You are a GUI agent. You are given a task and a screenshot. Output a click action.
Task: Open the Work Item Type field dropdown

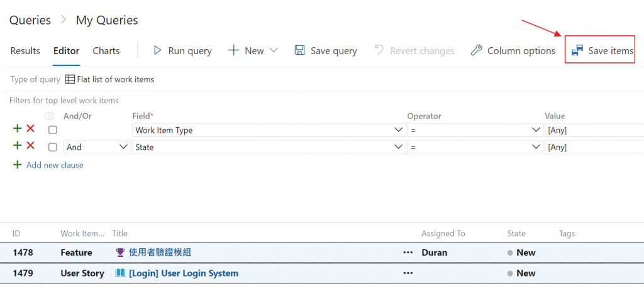coord(397,130)
